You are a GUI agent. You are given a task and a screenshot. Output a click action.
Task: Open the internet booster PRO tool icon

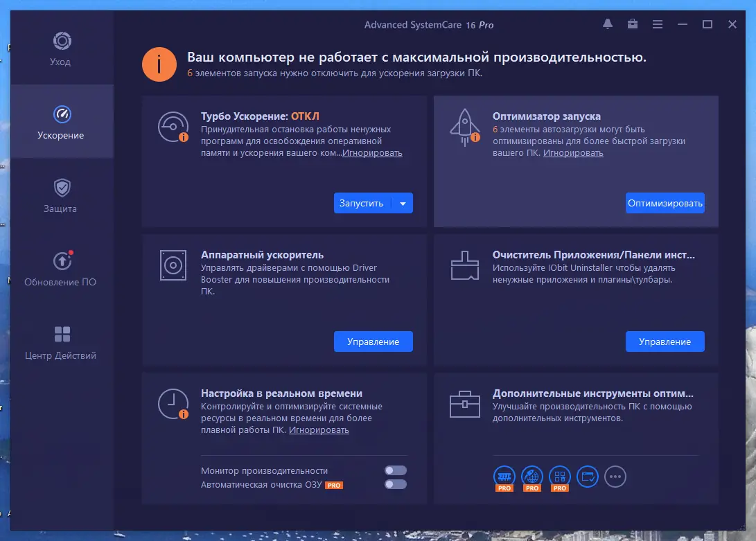pos(531,477)
